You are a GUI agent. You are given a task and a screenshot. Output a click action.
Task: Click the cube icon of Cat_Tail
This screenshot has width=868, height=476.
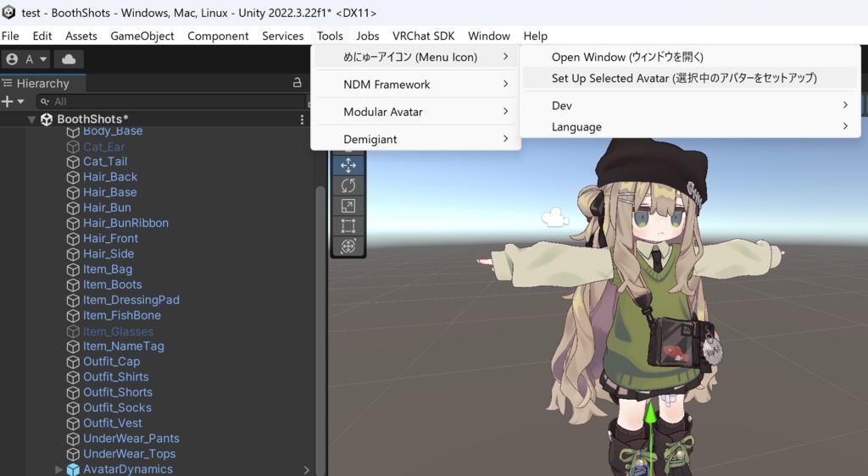pos(73,162)
